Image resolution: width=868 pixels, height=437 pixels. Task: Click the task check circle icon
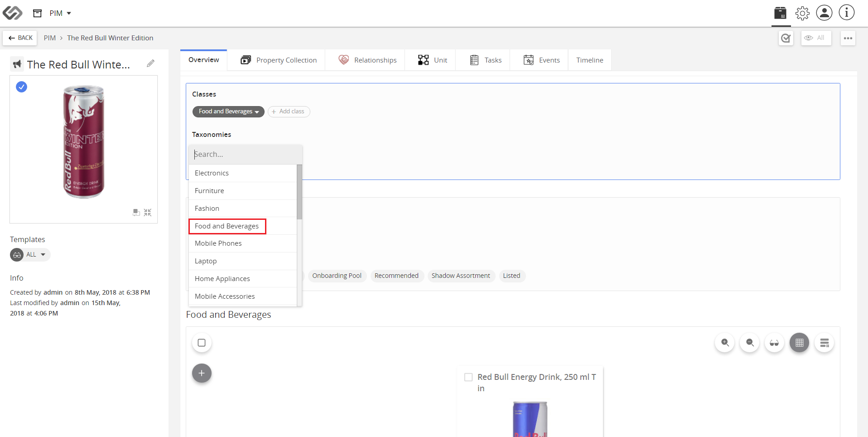[x=786, y=38]
